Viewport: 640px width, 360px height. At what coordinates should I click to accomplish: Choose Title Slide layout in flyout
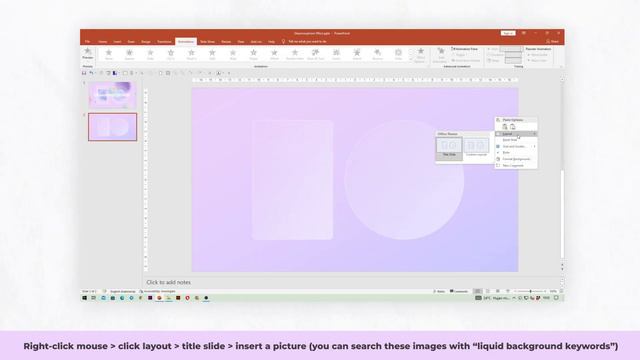[449, 148]
